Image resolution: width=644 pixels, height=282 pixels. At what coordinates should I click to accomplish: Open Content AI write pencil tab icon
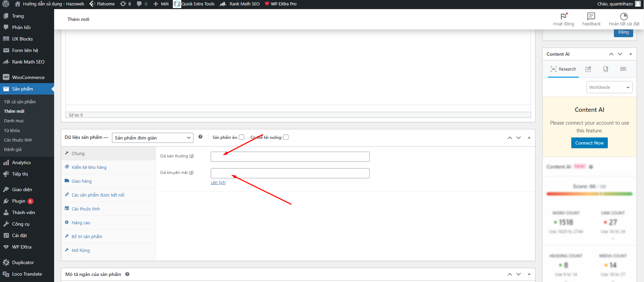pos(588,69)
